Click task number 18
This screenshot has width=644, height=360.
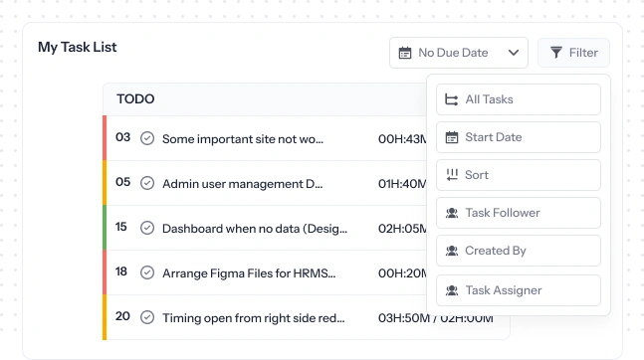[x=121, y=271]
